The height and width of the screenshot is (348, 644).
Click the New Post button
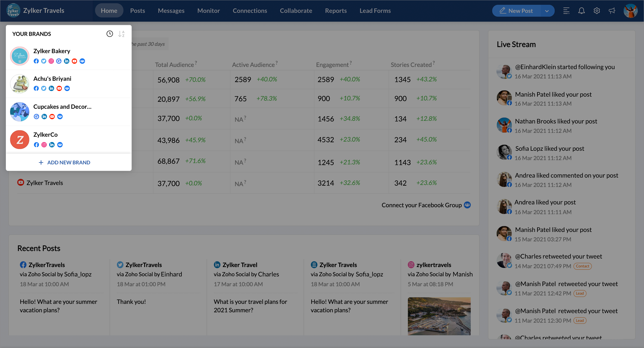tap(516, 11)
